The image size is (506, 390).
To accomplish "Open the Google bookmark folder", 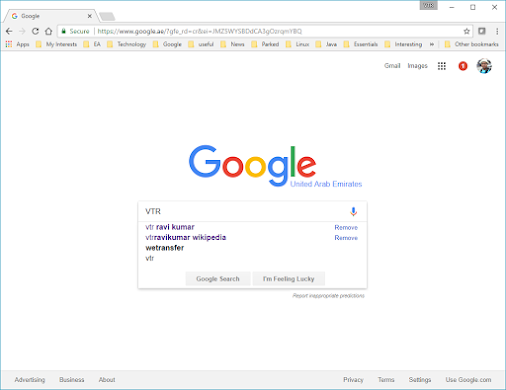I will (167, 44).
